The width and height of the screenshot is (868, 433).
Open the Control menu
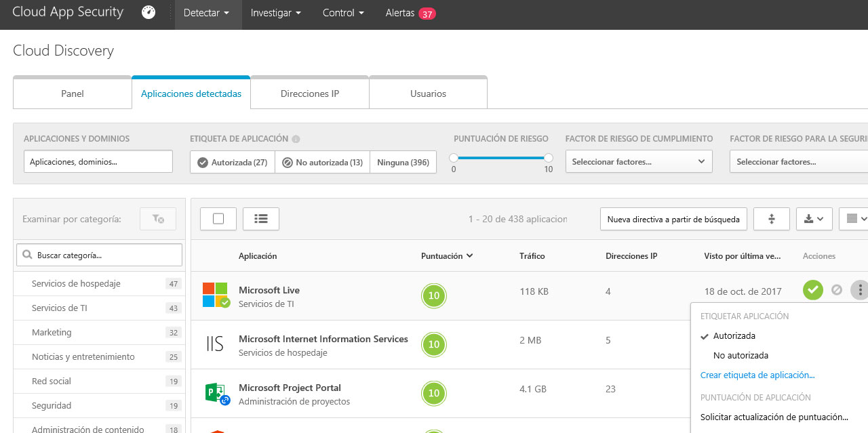[x=343, y=13]
